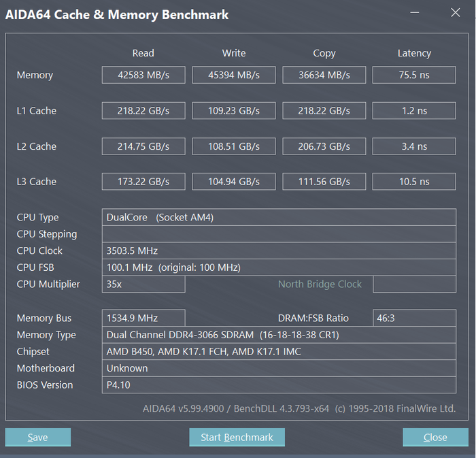Click Memory Type field DDR4-3066 SDRAM
Screen dimensions: 476x458
(x=279, y=335)
